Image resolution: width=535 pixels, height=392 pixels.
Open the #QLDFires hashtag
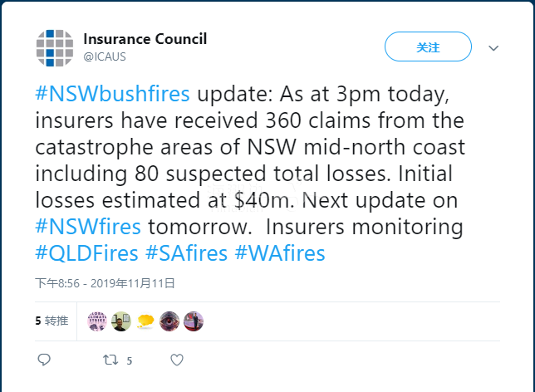point(87,252)
